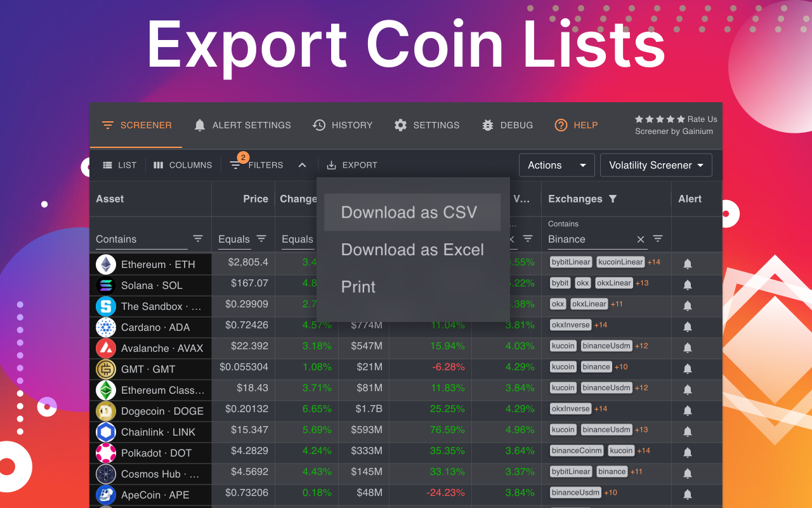This screenshot has height=508, width=812.
Task: Open Asset filter operator menu icon
Action: [198, 239]
